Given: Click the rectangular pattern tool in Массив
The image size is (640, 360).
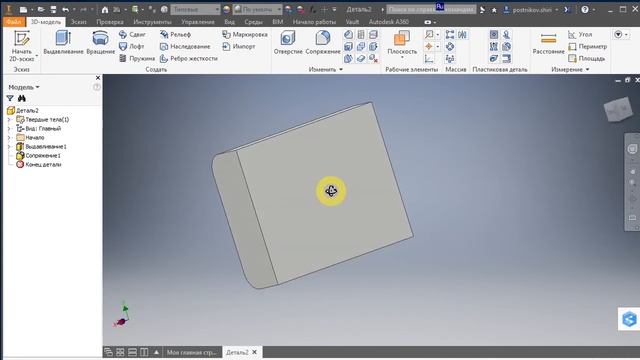Looking at the screenshot, I should (450, 35).
